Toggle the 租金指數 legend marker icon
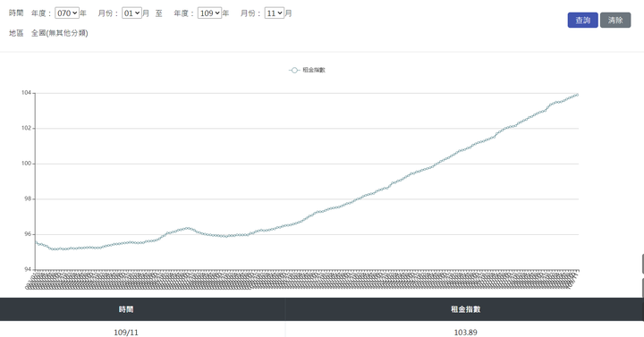The height and width of the screenshot is (337, 644). pyautogui.click(x=294, y=71)
